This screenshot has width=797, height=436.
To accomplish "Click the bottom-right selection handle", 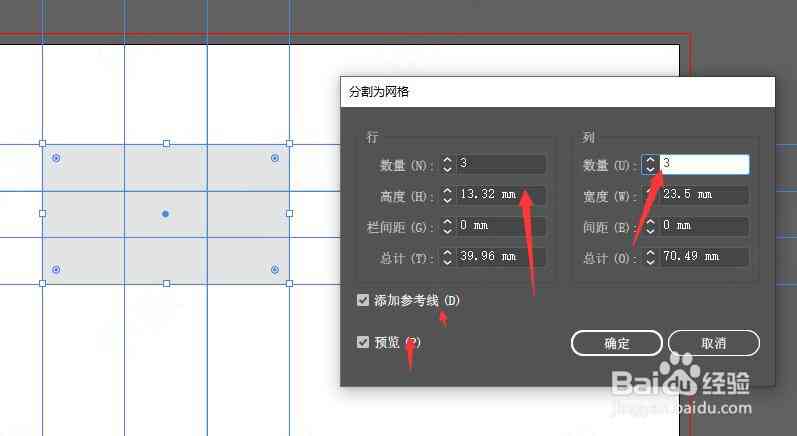I will pyautogui.click(x=289, y=284).
